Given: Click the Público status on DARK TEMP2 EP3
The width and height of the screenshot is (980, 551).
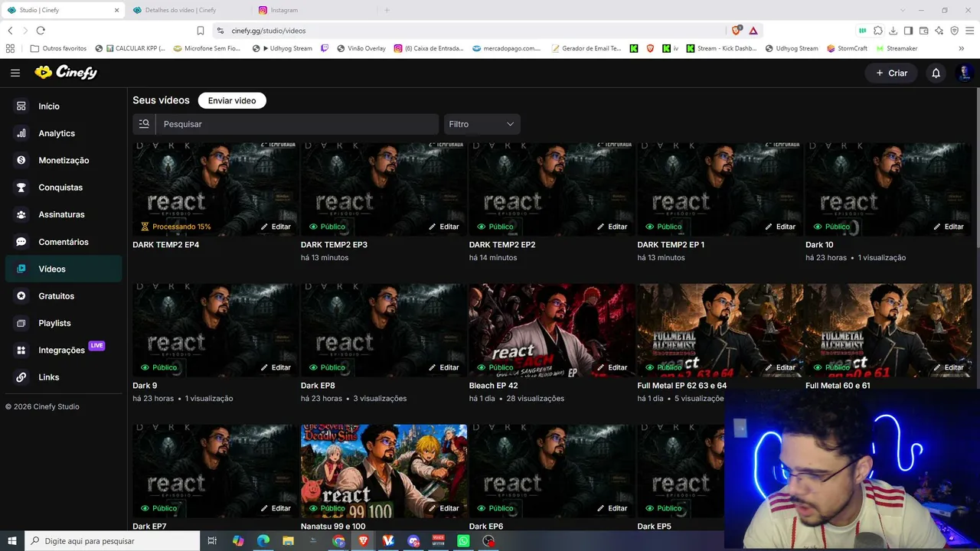Looking at the screenshot, I should click(327, 227).
